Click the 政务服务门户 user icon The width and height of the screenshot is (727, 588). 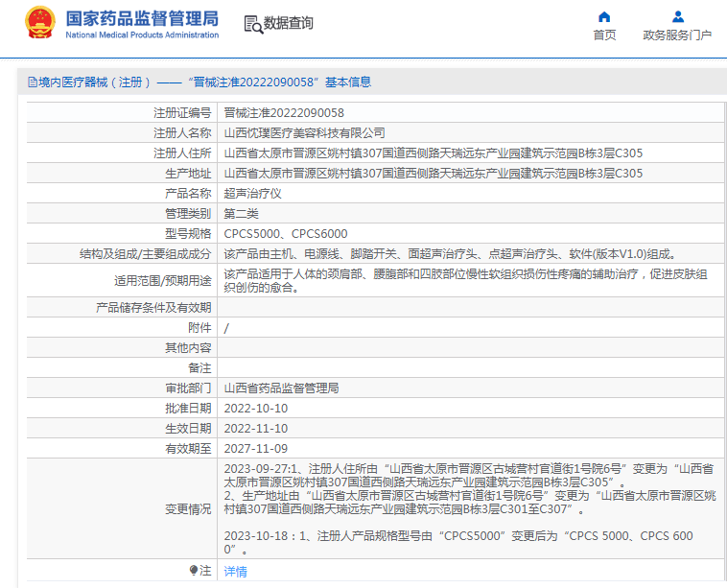[678, 17]
